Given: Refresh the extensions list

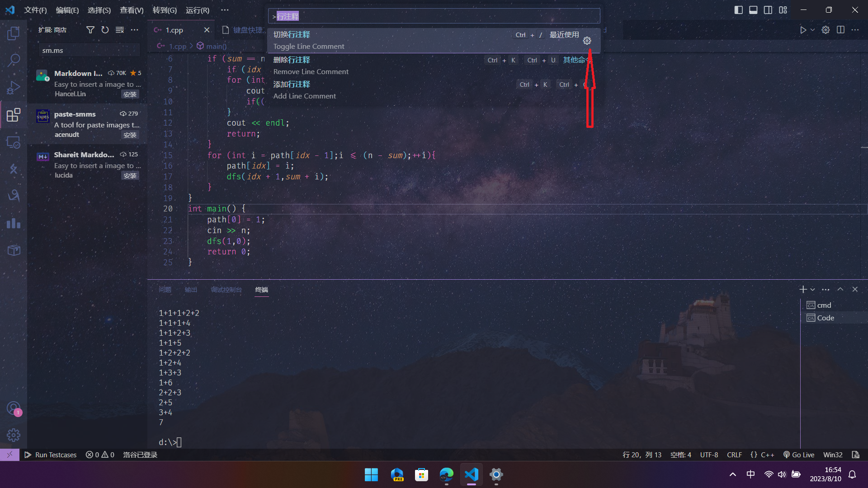Looking at the screenshot, I should click(105, 30).
